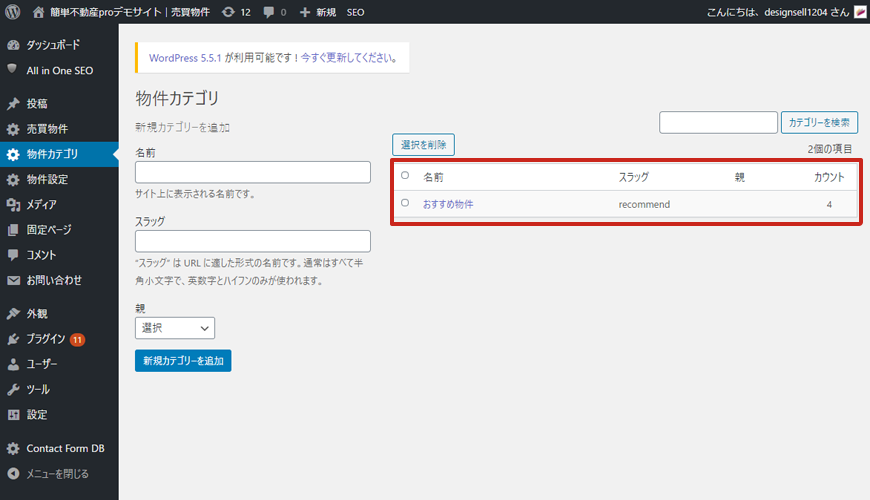
Task: Click the WordPress logo icon
Action: 12,12
